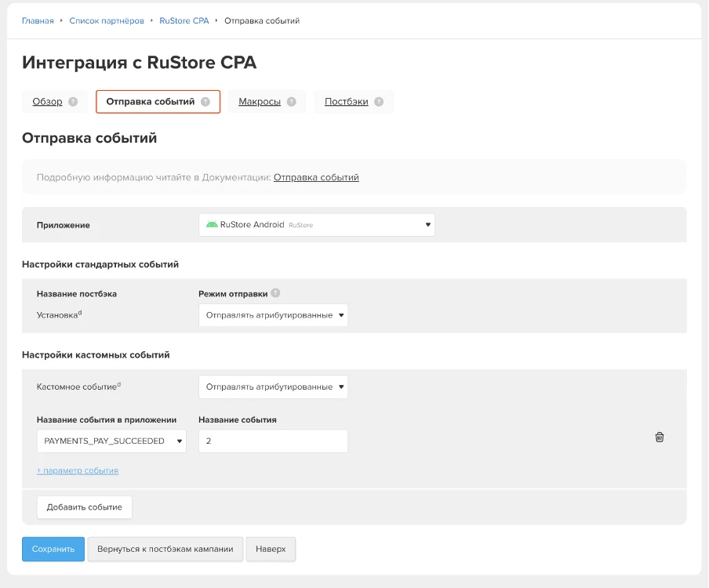The image size is (709, 588).
Task: Click the help icon next to Макросы tab
Action: pos(292,102)
